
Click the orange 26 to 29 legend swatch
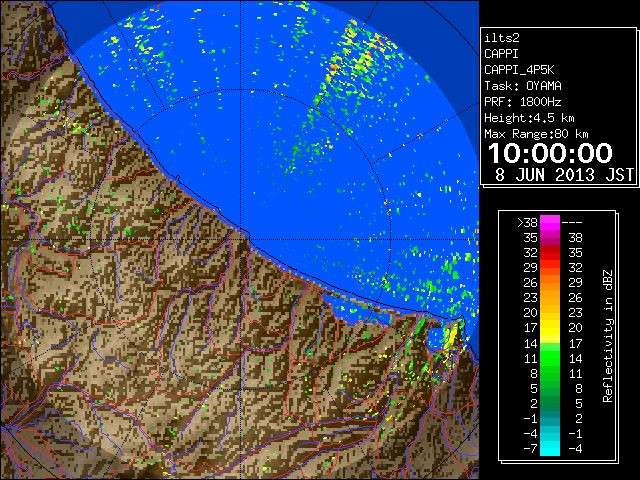(550, 283)
